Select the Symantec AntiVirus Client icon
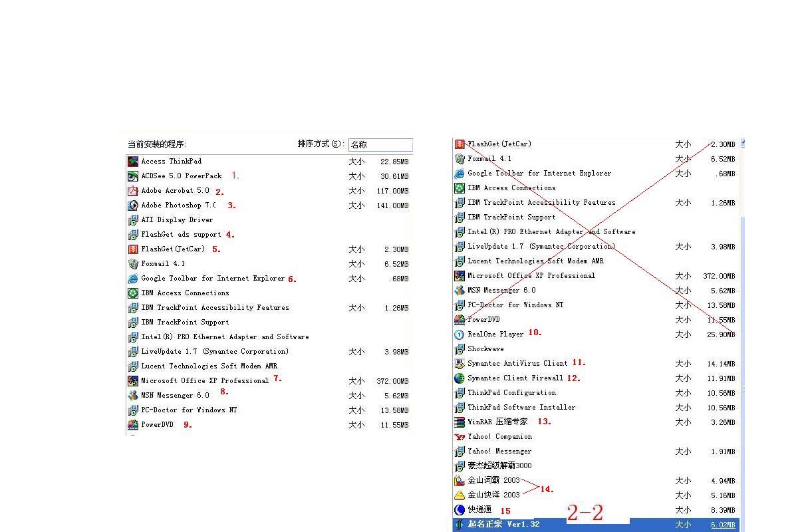The width and height of the screenshot is (798, 532). pyautogui.click(x=460, y=363)
